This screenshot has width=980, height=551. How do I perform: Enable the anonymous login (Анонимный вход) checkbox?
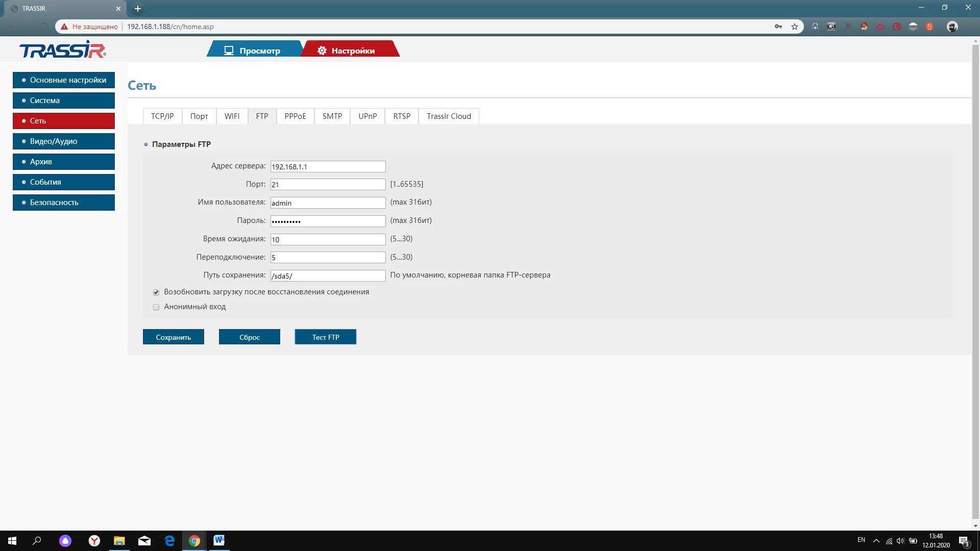pos(156,307)
